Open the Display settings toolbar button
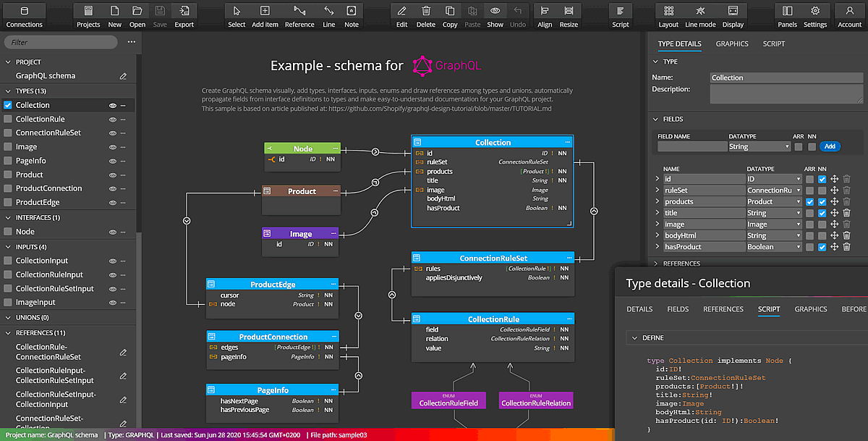Viewport: 868px width, 441px height. (x=733, y=17)
